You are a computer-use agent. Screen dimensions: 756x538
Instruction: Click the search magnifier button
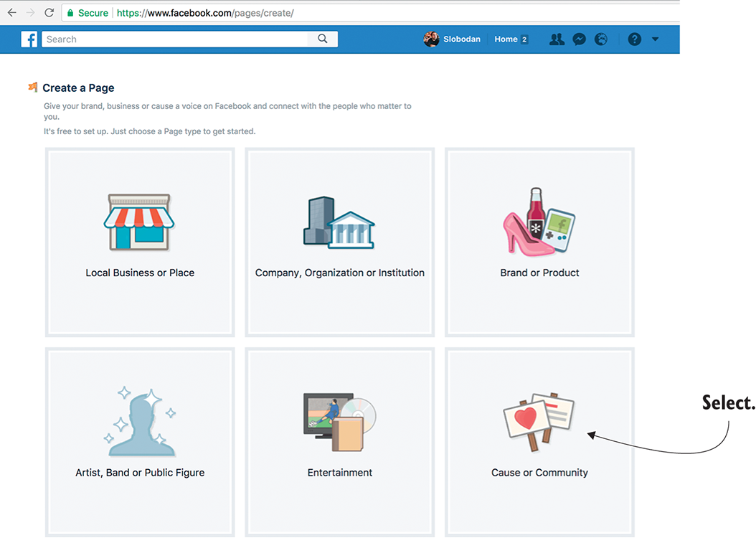point(323,39)
